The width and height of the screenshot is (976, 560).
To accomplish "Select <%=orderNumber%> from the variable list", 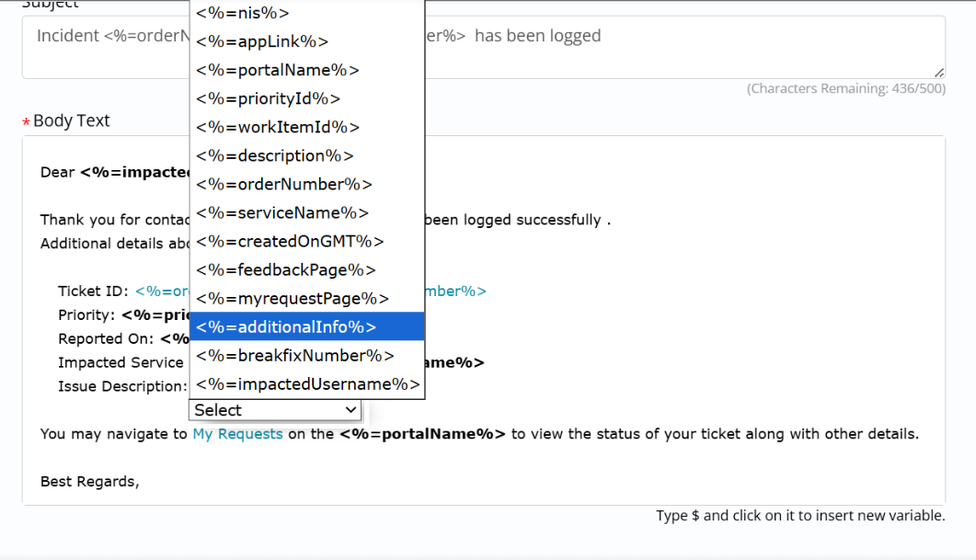I will (x=284, y=184).
